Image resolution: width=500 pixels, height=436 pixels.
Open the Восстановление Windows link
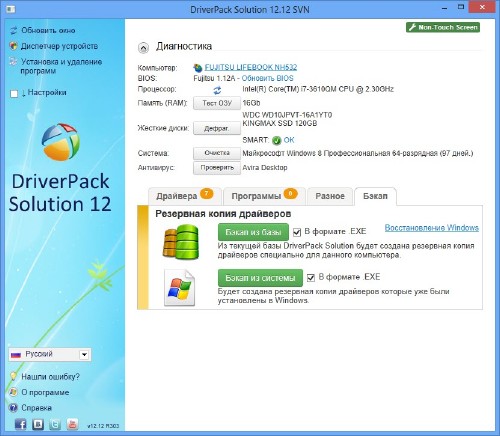tap(432, 228)
